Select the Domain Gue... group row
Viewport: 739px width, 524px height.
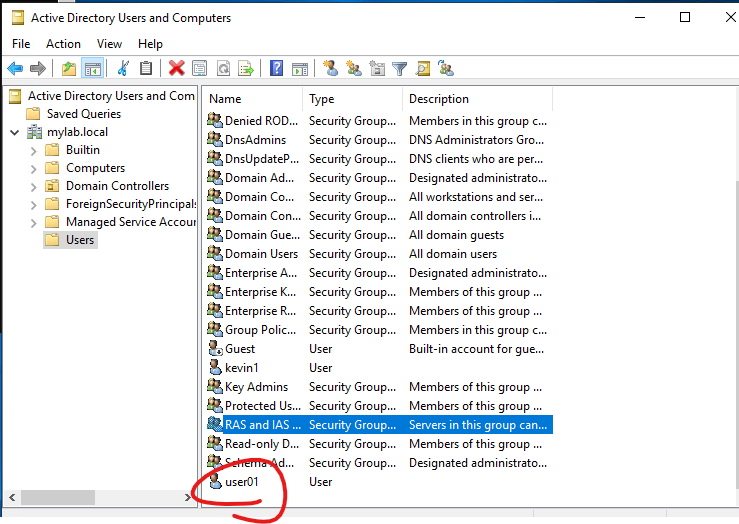pyautogui.click(x=380, y=235)
